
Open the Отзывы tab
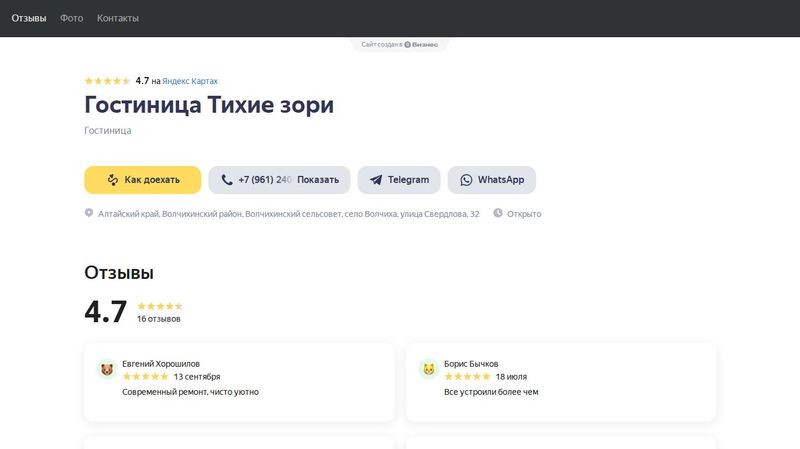29,18
